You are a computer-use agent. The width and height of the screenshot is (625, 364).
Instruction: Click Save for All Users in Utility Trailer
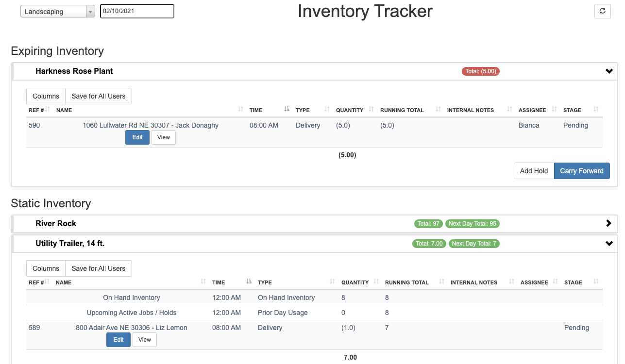(98, 268)
